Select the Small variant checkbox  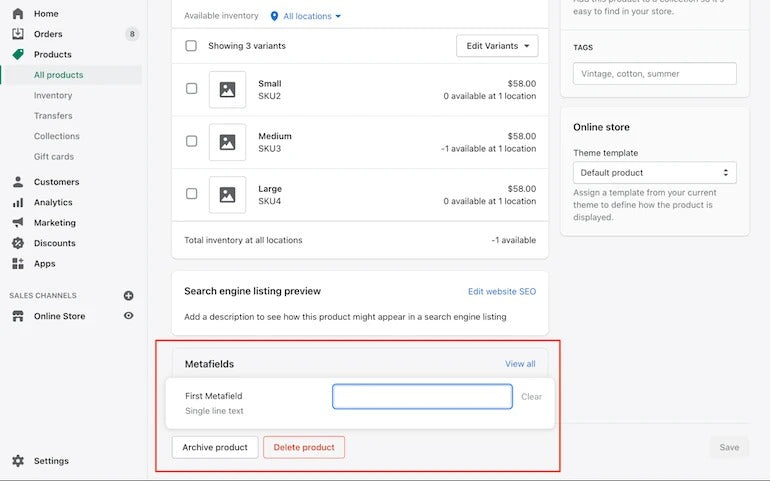pyautogui.click(x=191, y=89)
